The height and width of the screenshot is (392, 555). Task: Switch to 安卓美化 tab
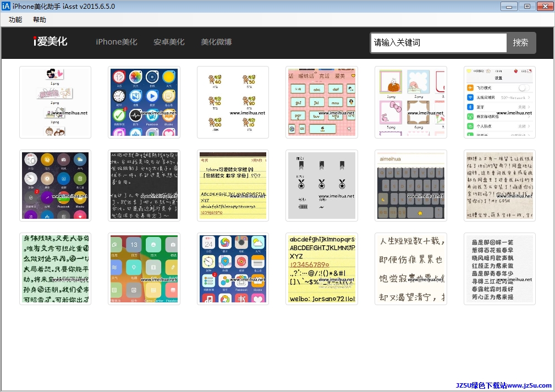coord(169,42)
